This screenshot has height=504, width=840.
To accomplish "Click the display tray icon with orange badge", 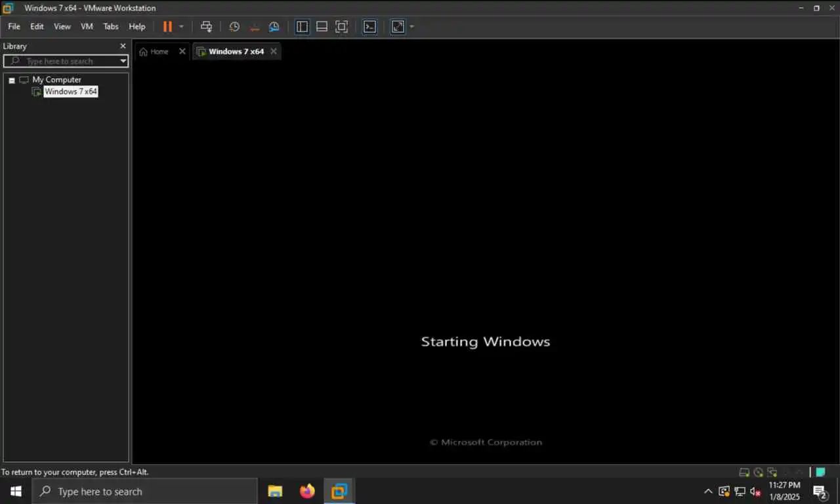I will pyautogui.click(x=724, y=491).
